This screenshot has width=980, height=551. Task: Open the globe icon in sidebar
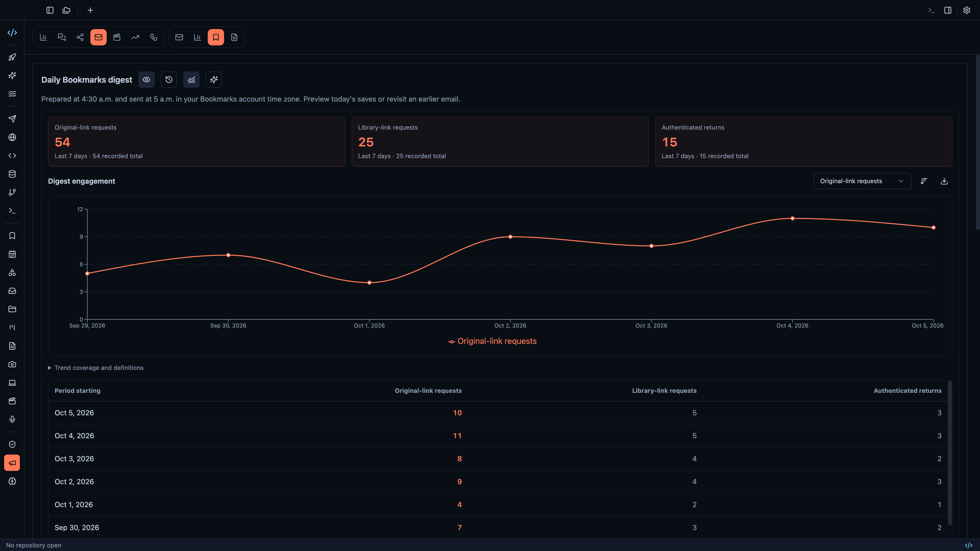(x=12, y=137)
